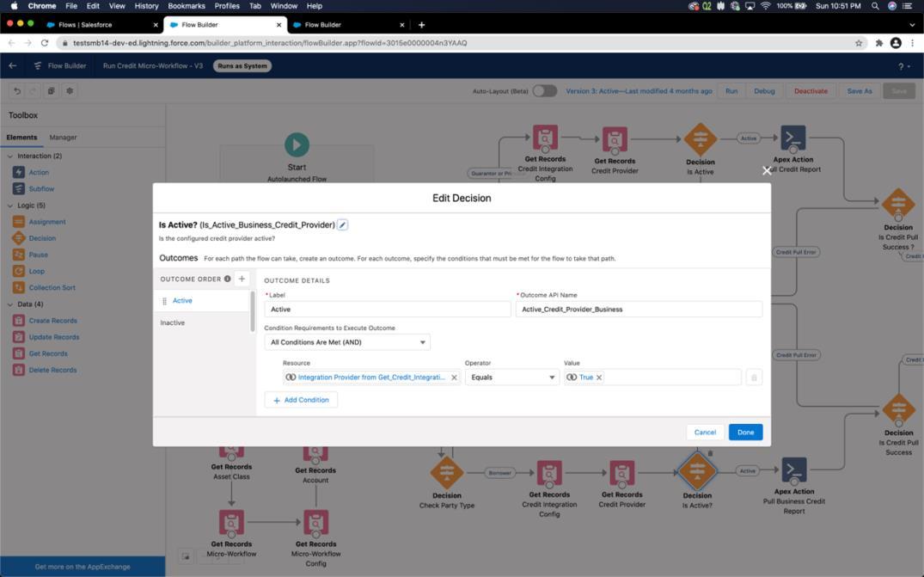Click the Action element icon in Toolbox
Screen dimensions: 924x577
(x=19, y=172)
